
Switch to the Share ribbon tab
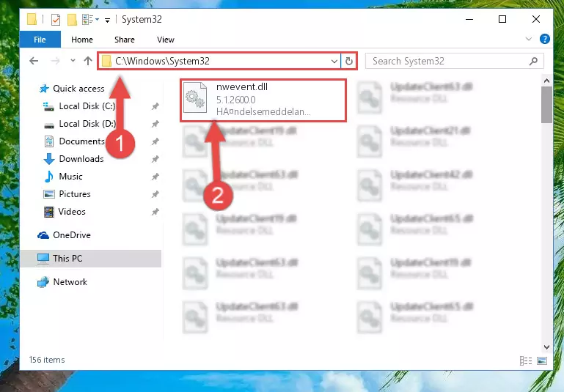click(125, 40)
